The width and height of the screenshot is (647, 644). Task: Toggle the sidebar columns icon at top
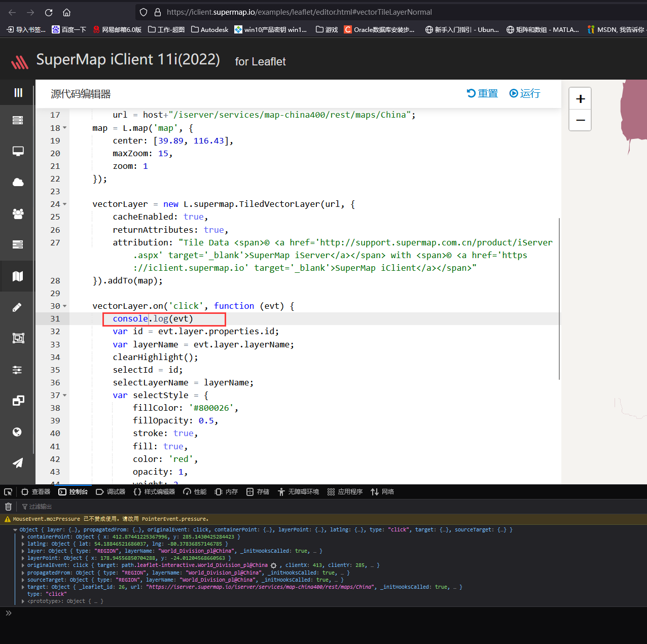(18, 92)
